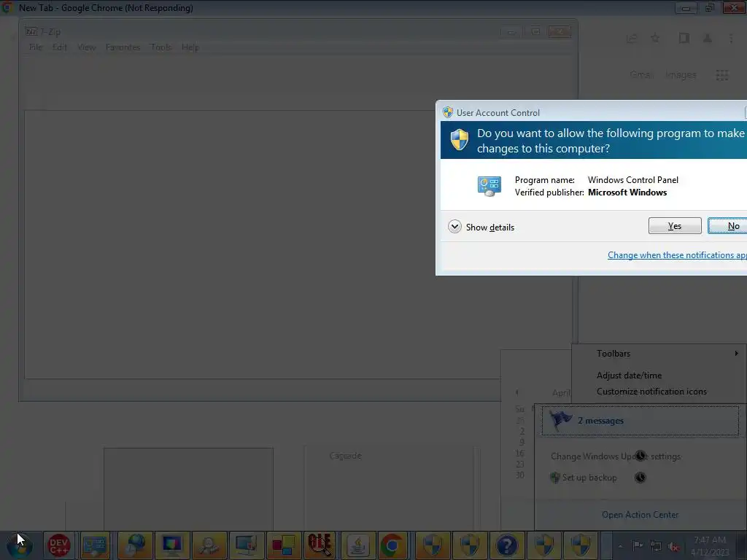
Task: Click Open Action Center link
Action: pyautogui.click(x=640, y=515)
